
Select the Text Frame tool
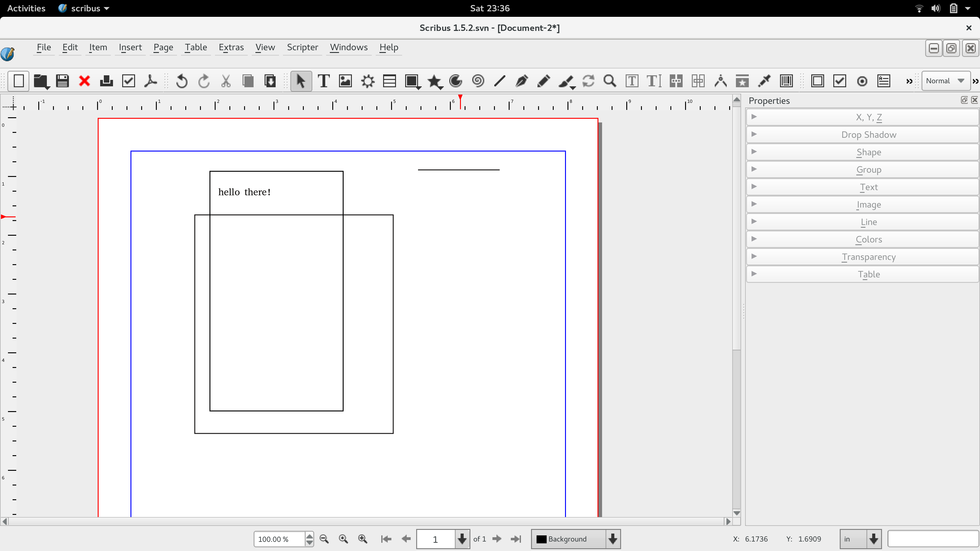[x=323, y=81]
